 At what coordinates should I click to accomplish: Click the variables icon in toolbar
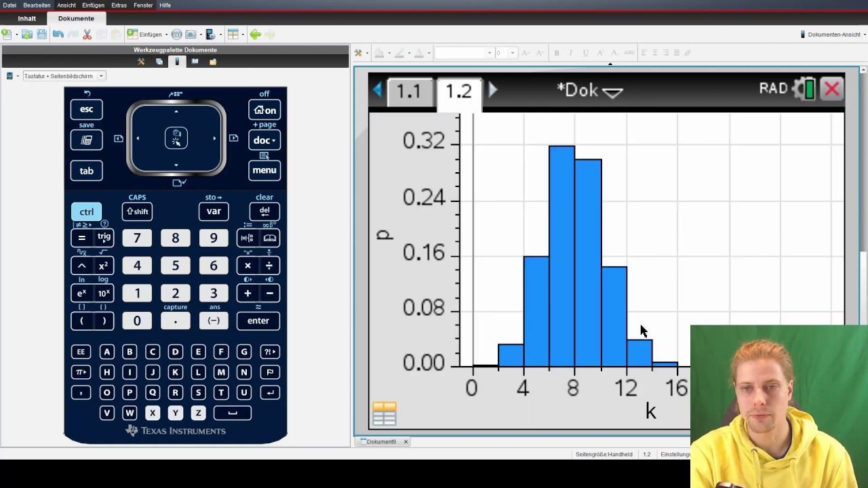pos(177,35)
